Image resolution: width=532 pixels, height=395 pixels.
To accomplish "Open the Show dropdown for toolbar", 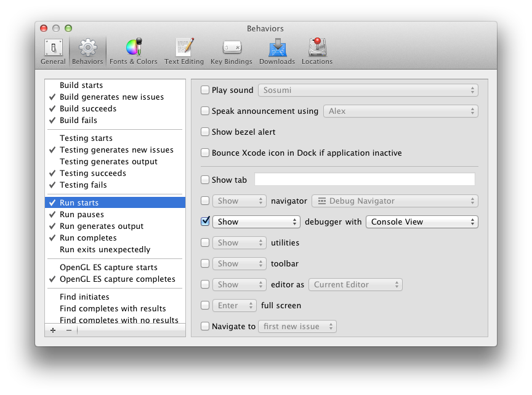I will [239, 264].
